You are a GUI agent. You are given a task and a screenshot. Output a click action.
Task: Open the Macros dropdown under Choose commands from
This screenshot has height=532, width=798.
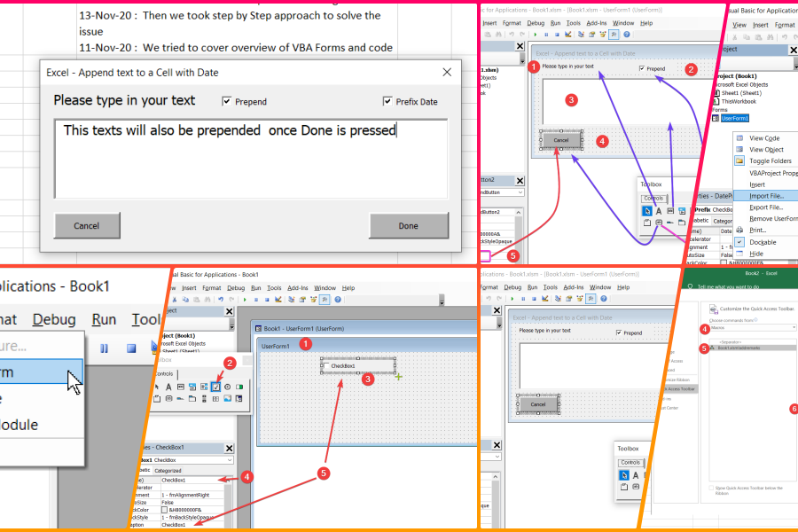pyautogui.click(x=752, y=328)
